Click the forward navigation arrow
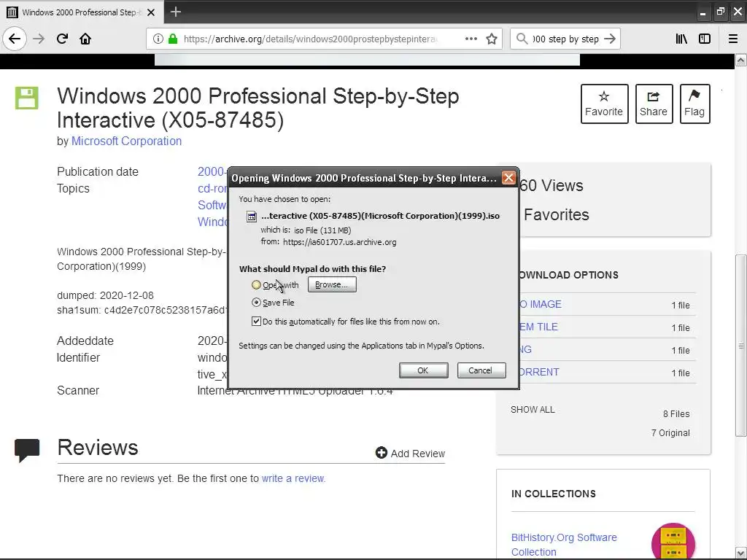This screenshot has width=747, height=560. click(39, 39)
